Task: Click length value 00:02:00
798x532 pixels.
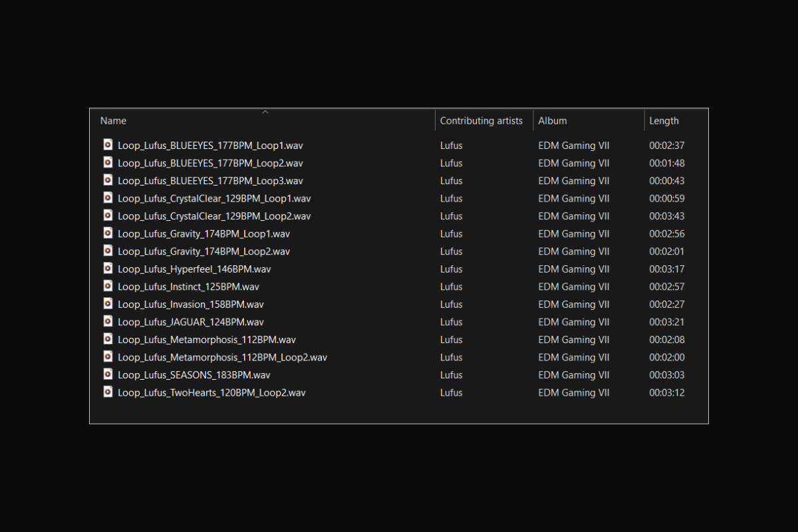Action: click(667, 357)
